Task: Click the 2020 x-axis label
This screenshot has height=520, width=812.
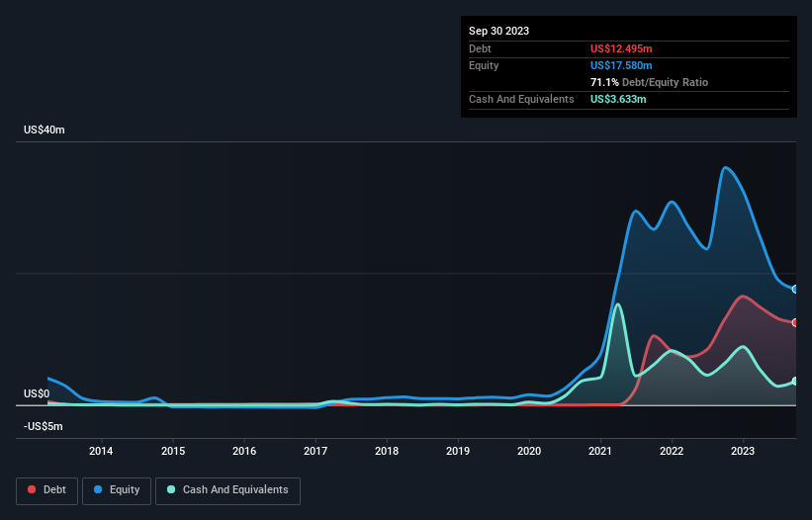Action: pos(529,451)
